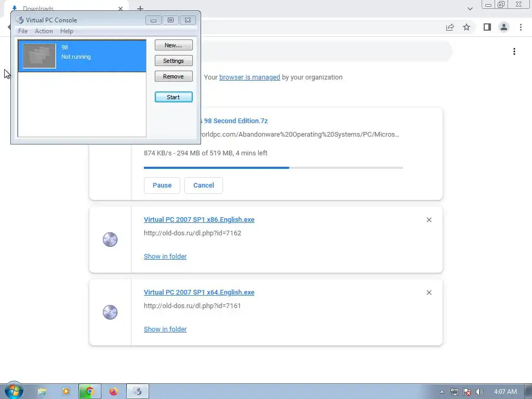Cancel the Windows 98 download
This screenshot has height=399, width=532.
click(x=204, y=185)
